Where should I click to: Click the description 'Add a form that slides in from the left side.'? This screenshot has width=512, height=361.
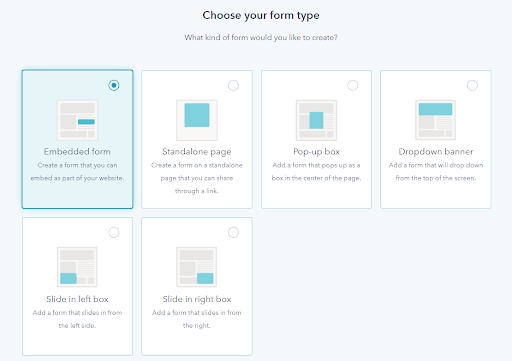point(77,319)
